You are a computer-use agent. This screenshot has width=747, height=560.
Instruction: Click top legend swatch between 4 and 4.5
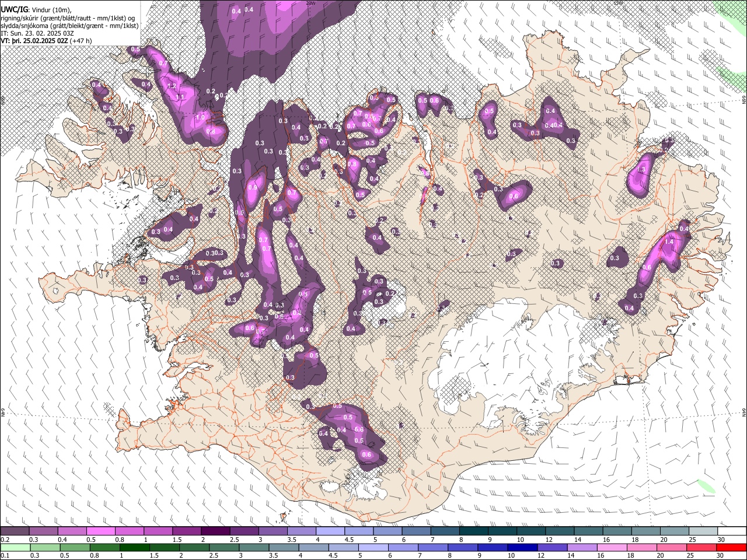330,531
